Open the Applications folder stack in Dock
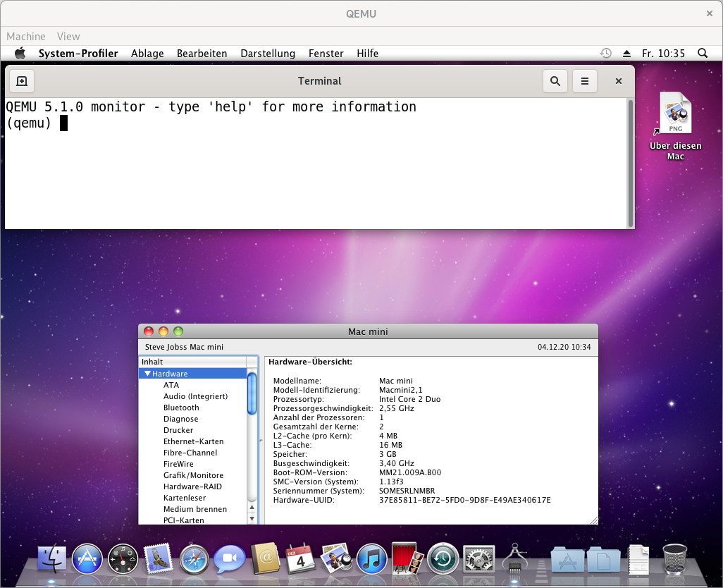The width and height of the screenshot is (723, 588). click(567, 559)
